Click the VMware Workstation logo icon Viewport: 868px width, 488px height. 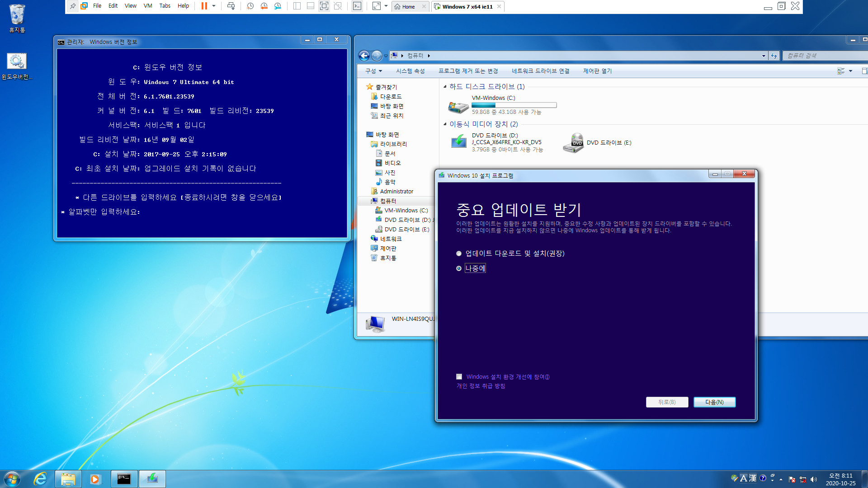84,6
